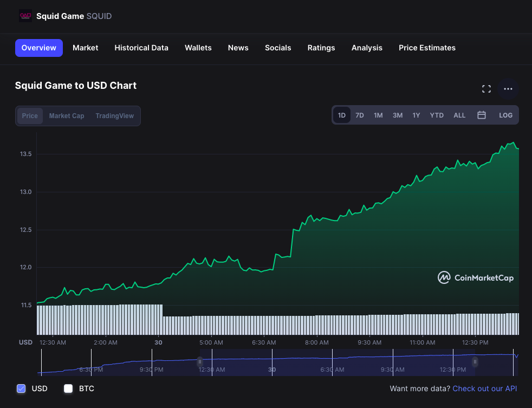
Task: Switch to the Socials tab
Action: pos(278,48)
